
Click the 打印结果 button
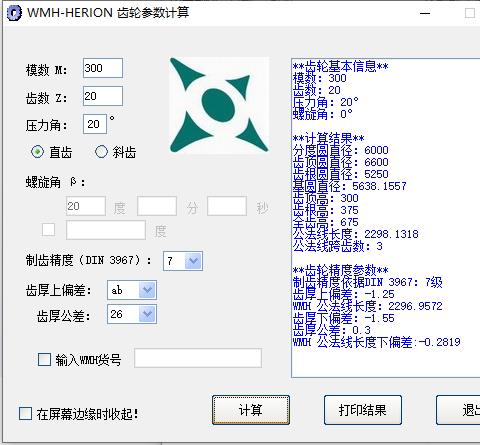(x=363, y=410)
